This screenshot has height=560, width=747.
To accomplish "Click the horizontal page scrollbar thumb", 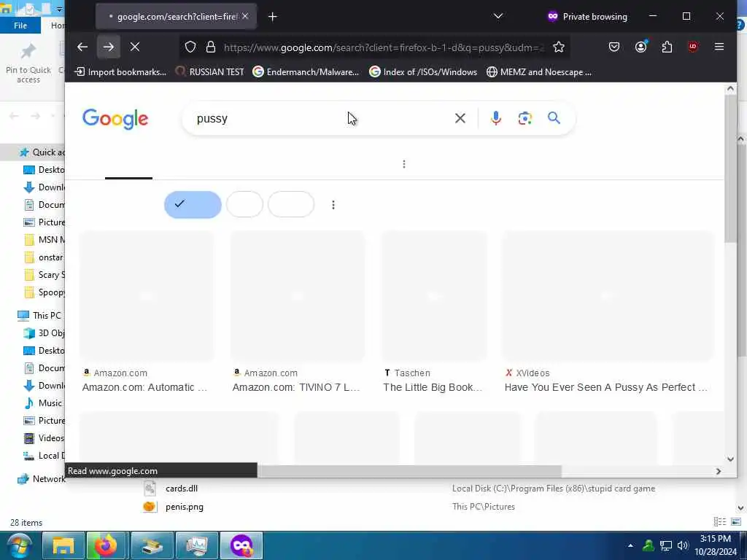I will [409, 471].
